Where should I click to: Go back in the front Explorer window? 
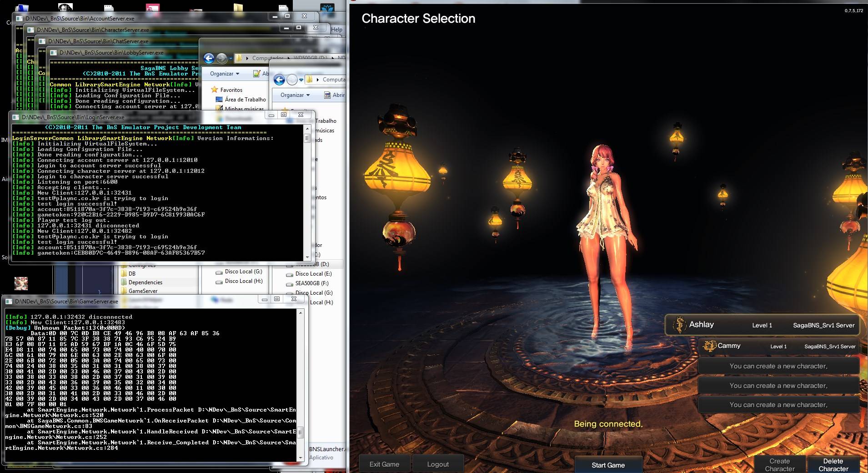[x=279, y=80]
